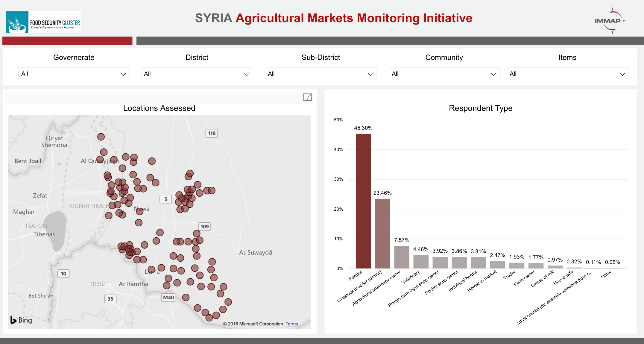The width and height of the screenshot is (644, 344).
Task: Select the Farmer bar at 45.30%
Action: 363,201
